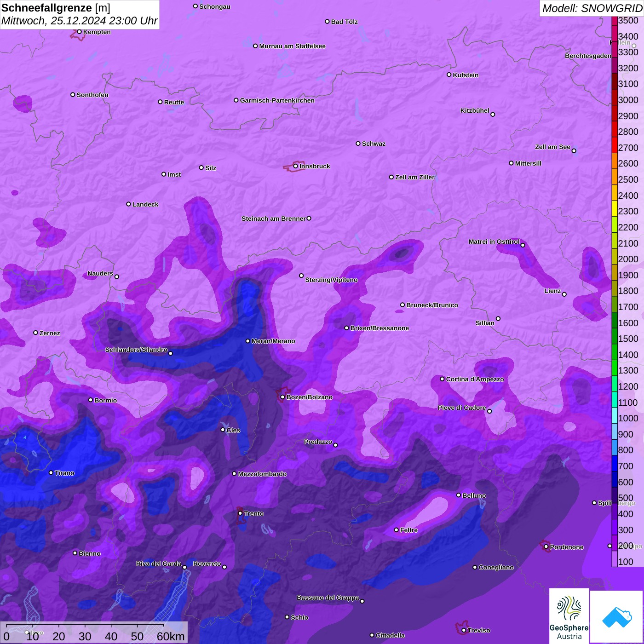Image resolution: width=644 pixels, height=644 pixels.
Task: Click the Predazzo label
Action: [318, 442]
